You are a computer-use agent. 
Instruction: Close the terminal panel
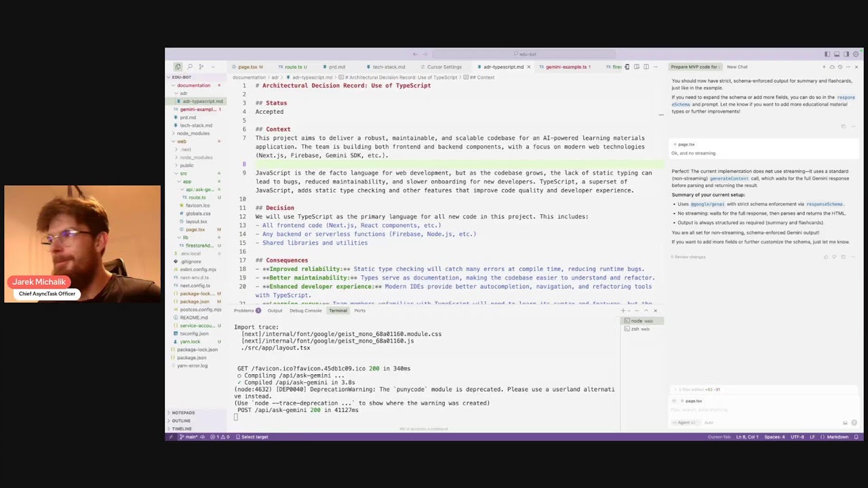tap(655, 310)
